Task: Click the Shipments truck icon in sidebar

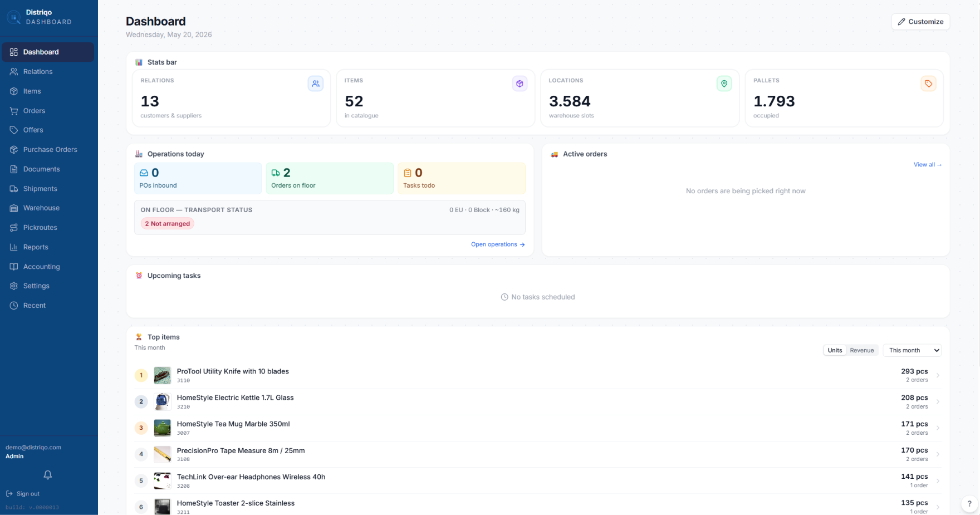Action: click(x=14, y=189)
